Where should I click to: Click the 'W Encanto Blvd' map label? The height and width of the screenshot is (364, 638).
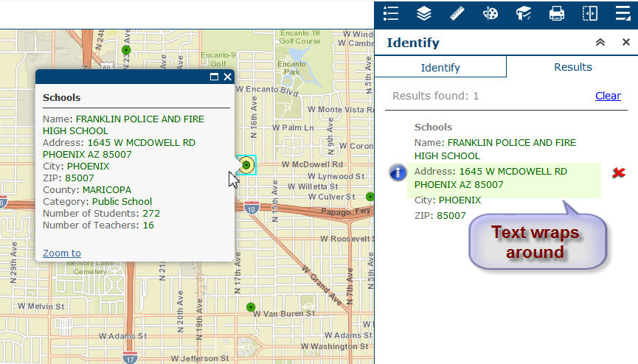coord(267,91)
